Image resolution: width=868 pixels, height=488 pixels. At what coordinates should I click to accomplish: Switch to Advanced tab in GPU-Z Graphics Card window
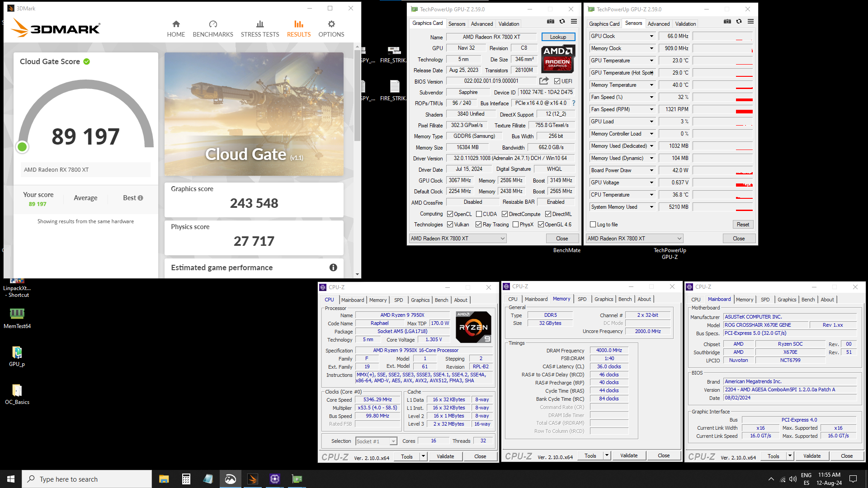click(x=482, y=24)
